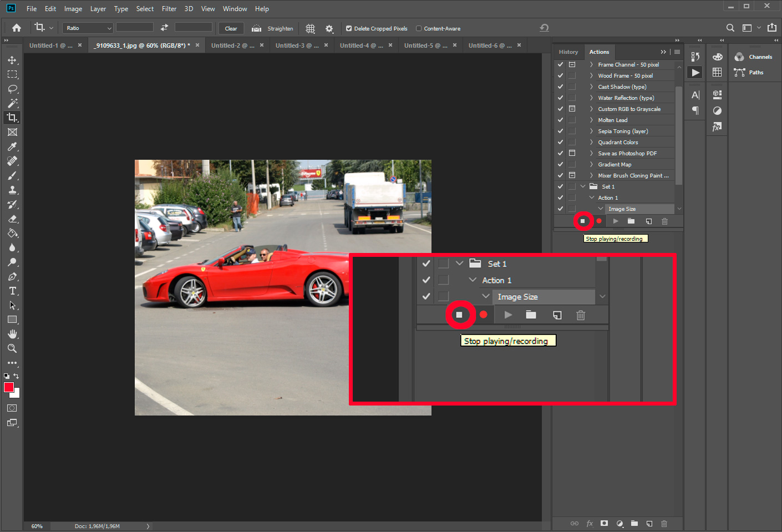This screenshot has width=782, height=532.
Task: Uncheck Delete Cropped Pixels
Action: (x=349, y=28)
